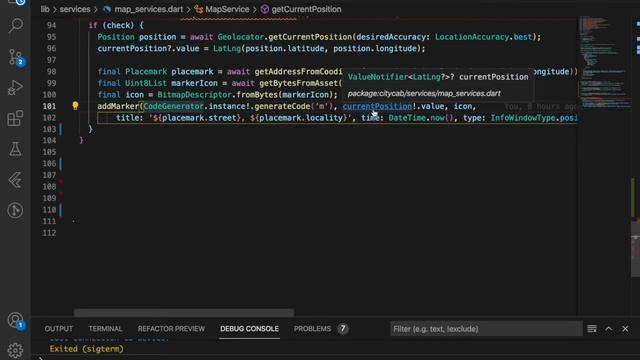
Task: Click line number 112 in the gutter
Action: pyautogui.click(x=49, y=233)
